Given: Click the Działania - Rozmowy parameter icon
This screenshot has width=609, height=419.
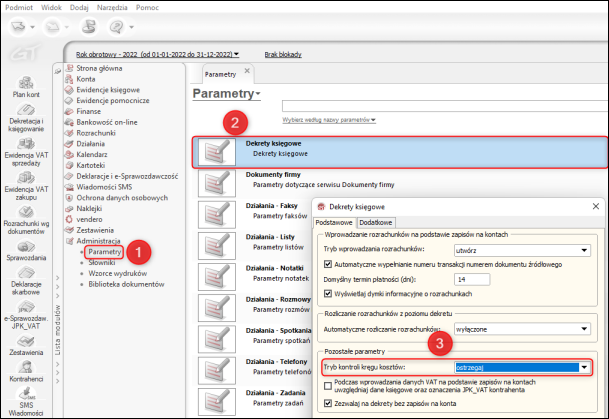Looking at the screenshot, I should pos(217,308).
